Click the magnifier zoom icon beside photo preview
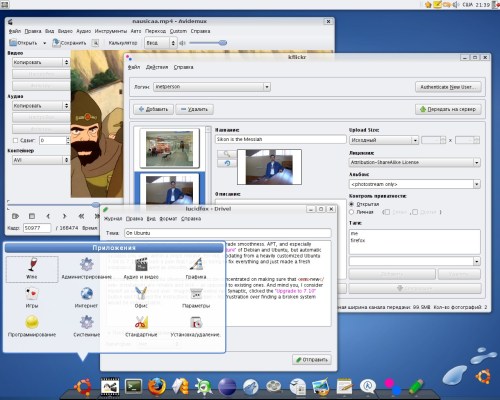This screenshot has width=500, height=400. (x=227, y=154)
